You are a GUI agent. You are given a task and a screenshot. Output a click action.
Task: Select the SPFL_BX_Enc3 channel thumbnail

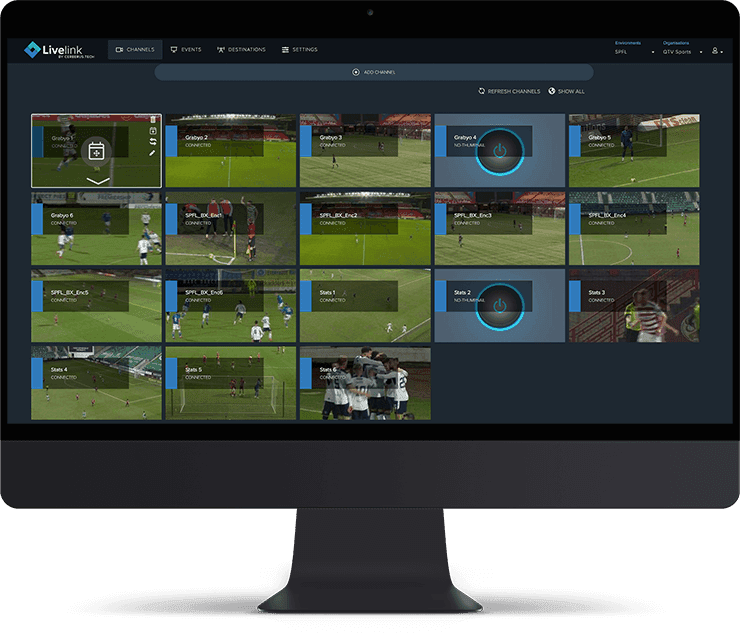click(x=500, y=228)
